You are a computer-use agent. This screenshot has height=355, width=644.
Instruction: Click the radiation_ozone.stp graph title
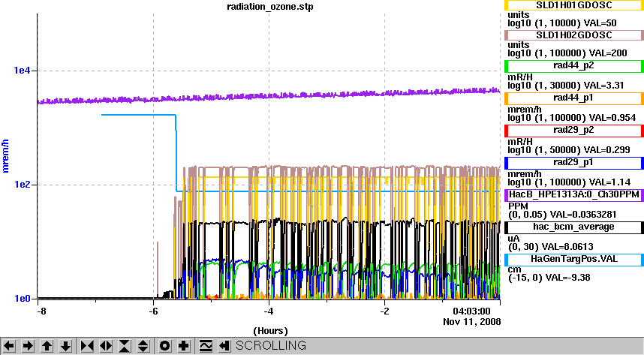pos(270,7)
